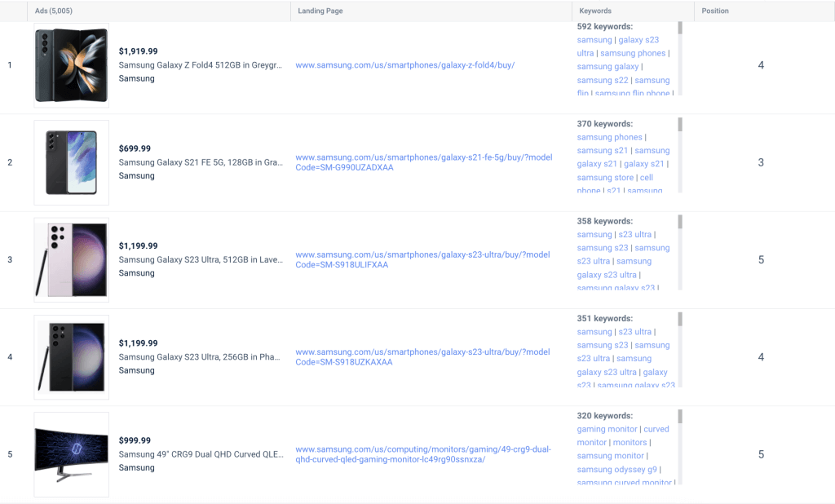Click the Galaxy S21 FE product image
The image size is (835, 504).
71,162
